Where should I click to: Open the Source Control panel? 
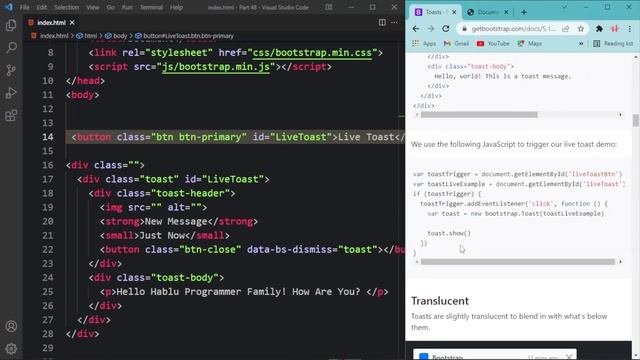(11, 70)
